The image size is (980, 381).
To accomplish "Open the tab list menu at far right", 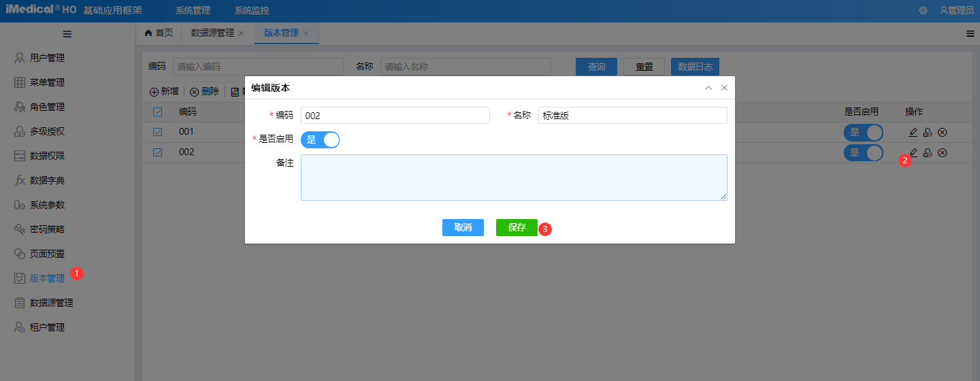I will click(x=970, y=33).
